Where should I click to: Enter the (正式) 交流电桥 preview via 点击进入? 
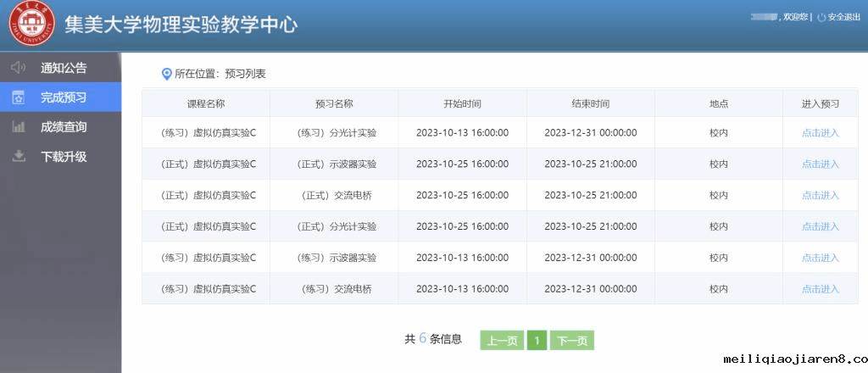point(820,196)
